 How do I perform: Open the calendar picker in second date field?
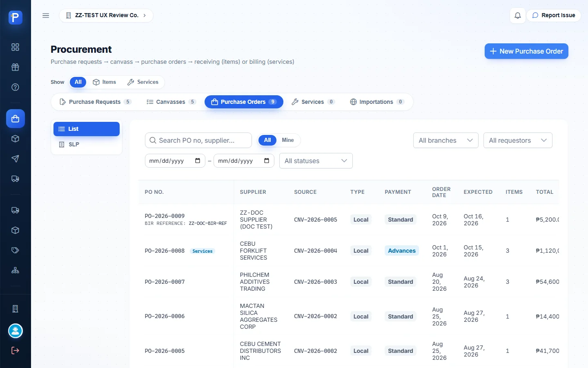tap(267, 161)
